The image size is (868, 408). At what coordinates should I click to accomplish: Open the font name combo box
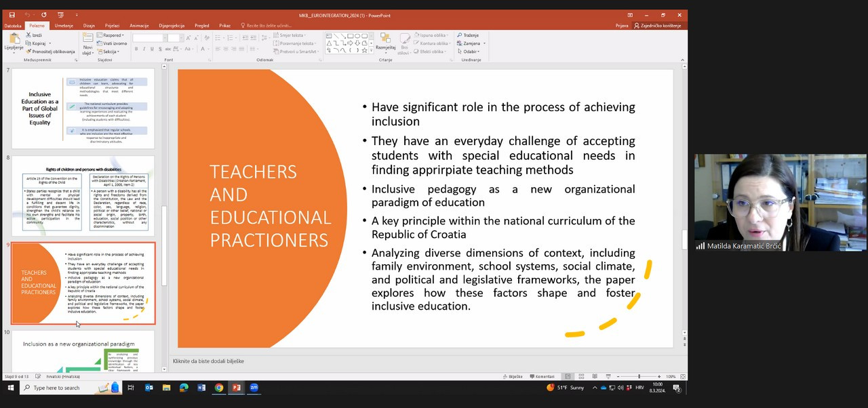(x=149, y=38)
